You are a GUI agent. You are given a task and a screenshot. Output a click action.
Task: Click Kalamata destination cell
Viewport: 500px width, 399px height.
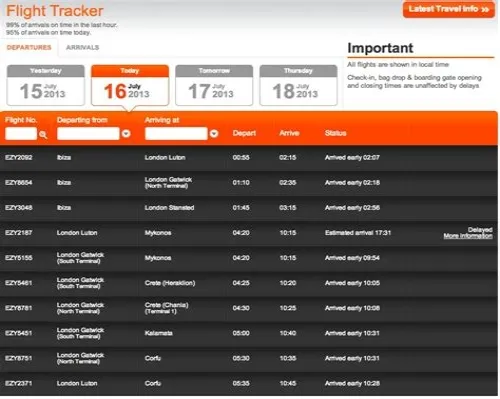click(159, 333)
